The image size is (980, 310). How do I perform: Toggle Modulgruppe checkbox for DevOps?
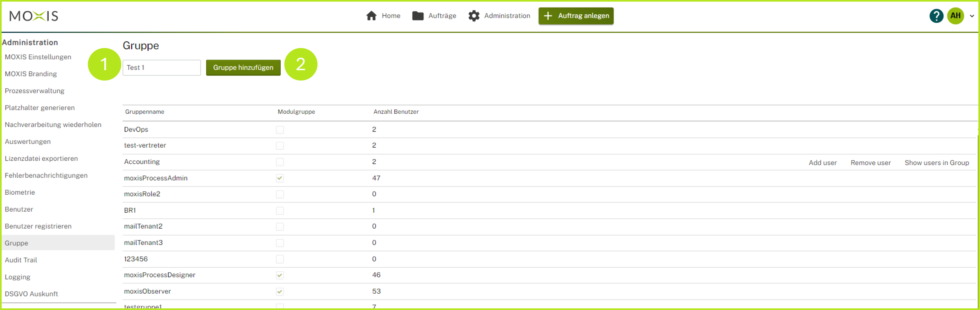coord(280,130)
